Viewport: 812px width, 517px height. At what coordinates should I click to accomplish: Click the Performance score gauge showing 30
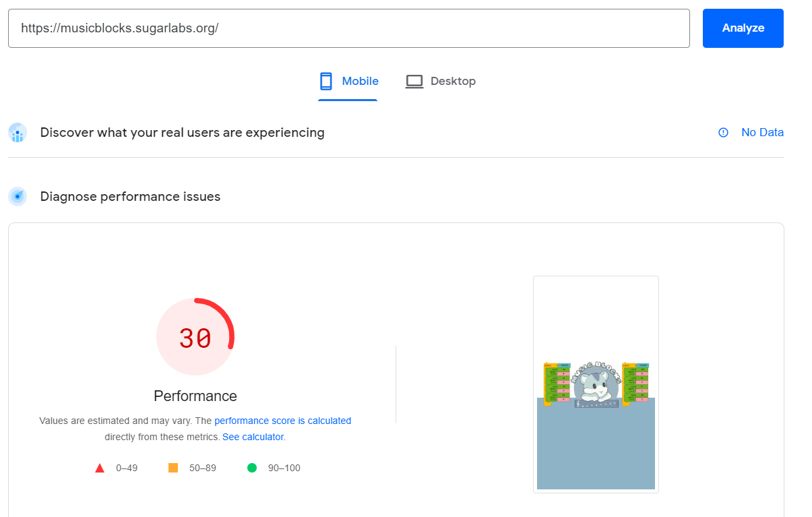[195, 336]
